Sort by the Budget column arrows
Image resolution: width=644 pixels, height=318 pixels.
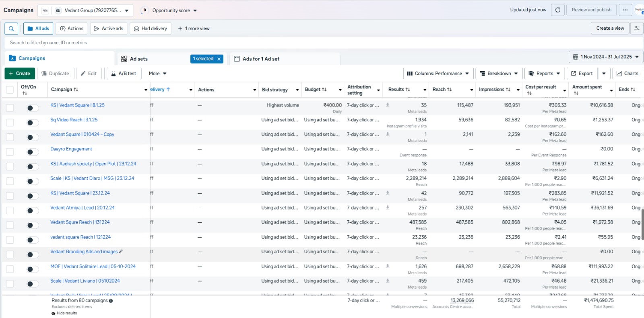click(324, 90)
